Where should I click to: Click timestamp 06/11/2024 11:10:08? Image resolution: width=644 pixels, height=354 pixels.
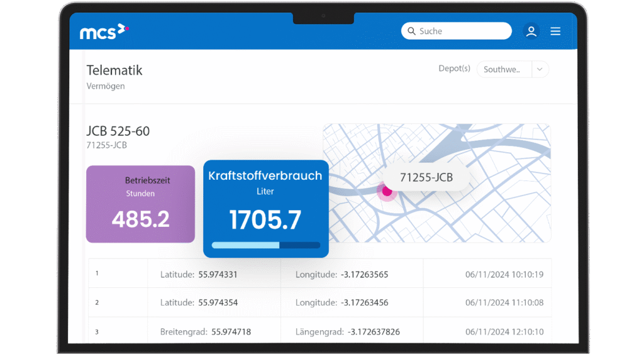click(504, 302)
